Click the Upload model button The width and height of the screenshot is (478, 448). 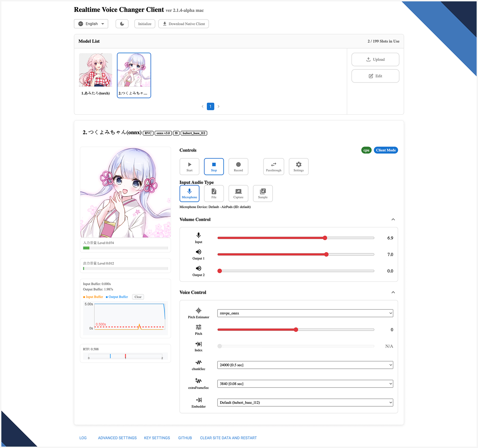(x=375, y=59)
